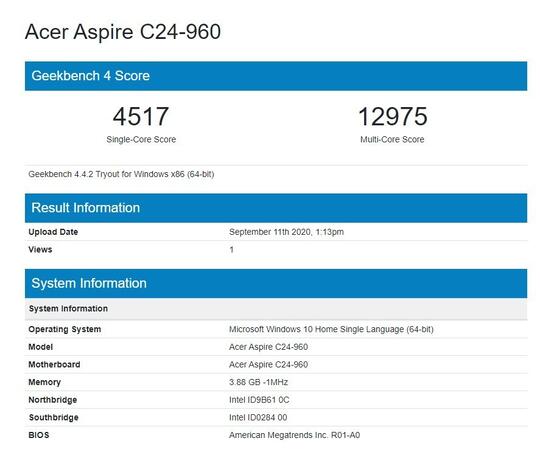Image resolution: width=540 pixels, height=452 pixels.
Task: Click the single-core score 4517
Action: (141, 116)
